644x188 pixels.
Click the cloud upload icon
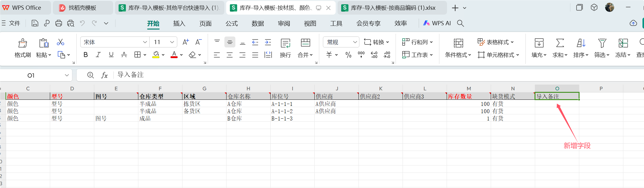(x=633, y=23)
